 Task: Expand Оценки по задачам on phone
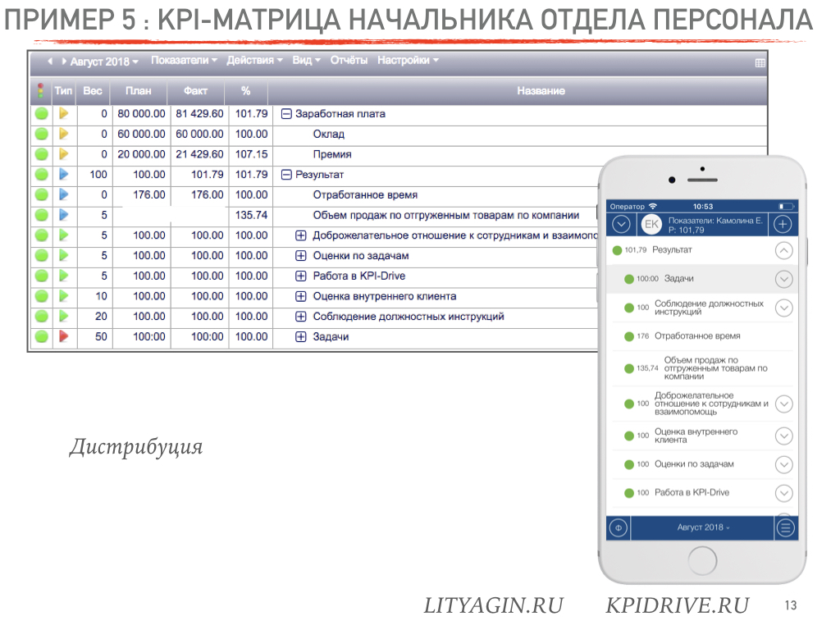tap(783, 464)
